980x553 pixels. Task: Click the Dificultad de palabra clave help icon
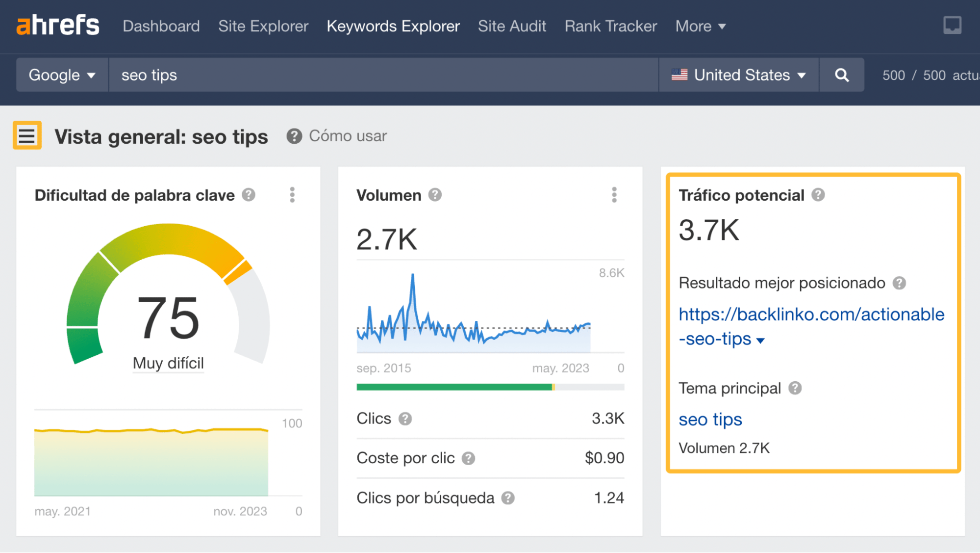tap(249, 195)
